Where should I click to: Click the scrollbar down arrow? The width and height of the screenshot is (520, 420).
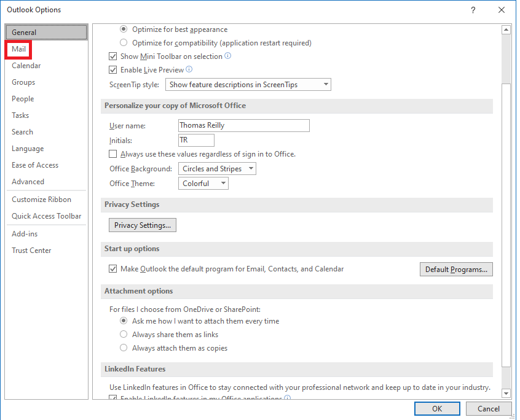[x=506, y=394]
